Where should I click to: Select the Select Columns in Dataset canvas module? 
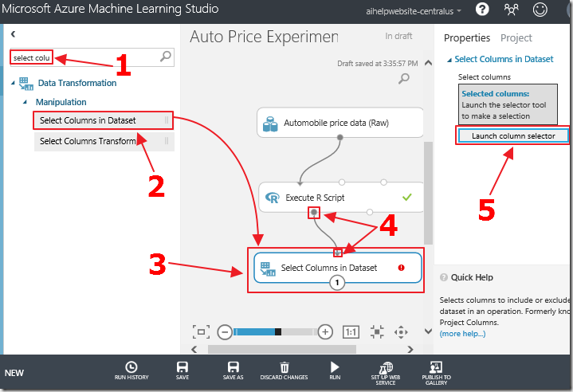point(337,268)
